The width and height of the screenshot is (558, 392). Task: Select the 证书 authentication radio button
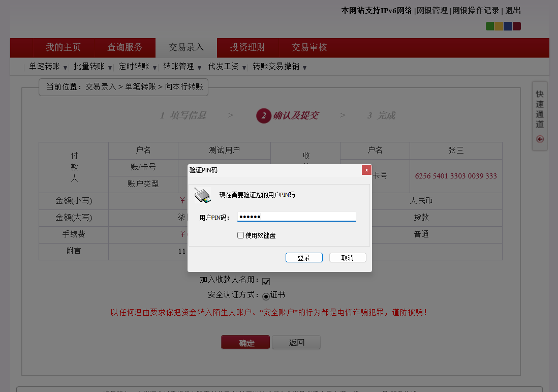[x=266, y=296]
